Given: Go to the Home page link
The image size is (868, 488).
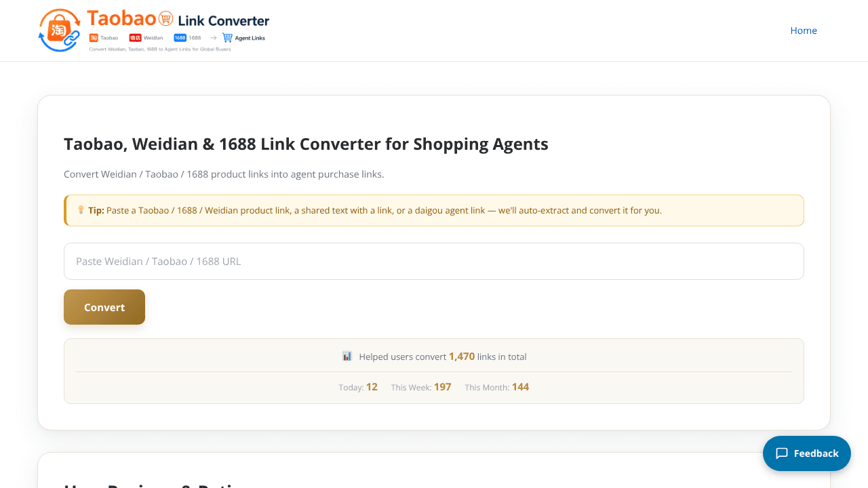Looking at the screenshot, I should (804, 30).
